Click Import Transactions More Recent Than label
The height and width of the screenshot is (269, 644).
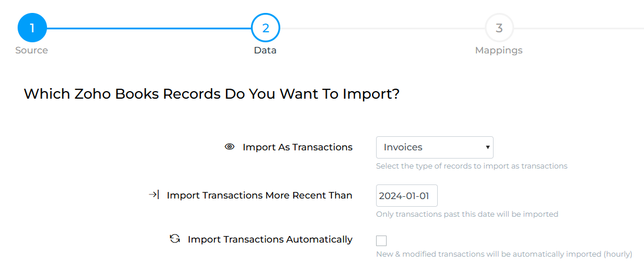pos(259,196)
